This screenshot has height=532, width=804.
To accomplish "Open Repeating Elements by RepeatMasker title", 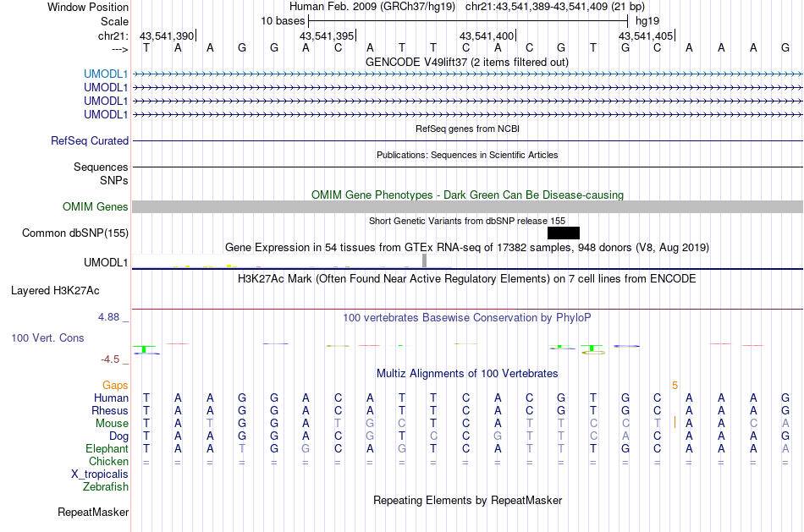I will point(467,500).
